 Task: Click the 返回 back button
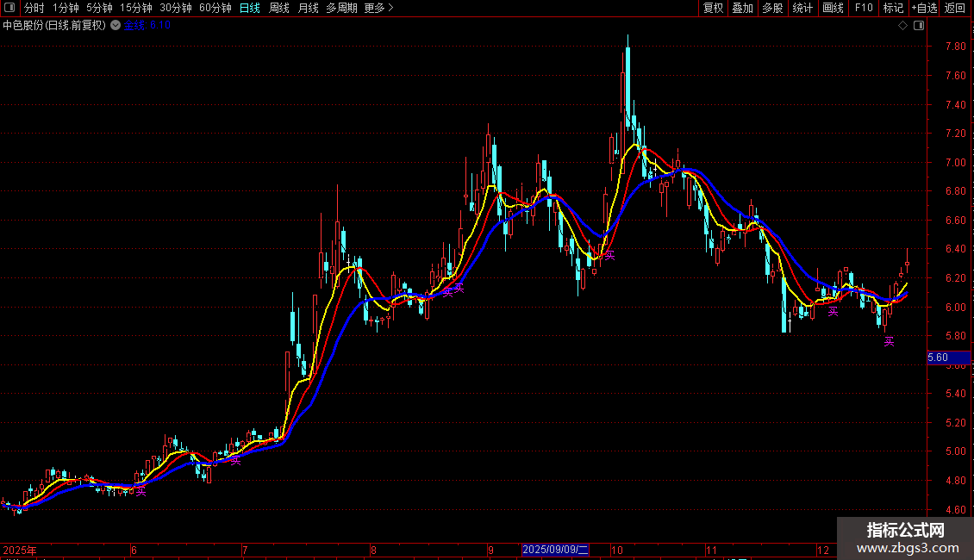tap(955, 8)
